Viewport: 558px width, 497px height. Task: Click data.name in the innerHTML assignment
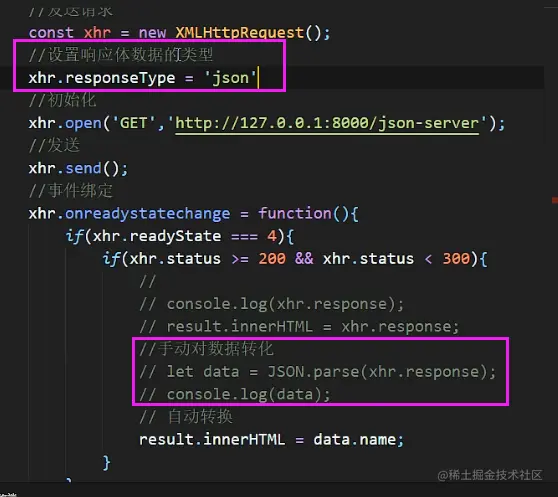(354, 440)
